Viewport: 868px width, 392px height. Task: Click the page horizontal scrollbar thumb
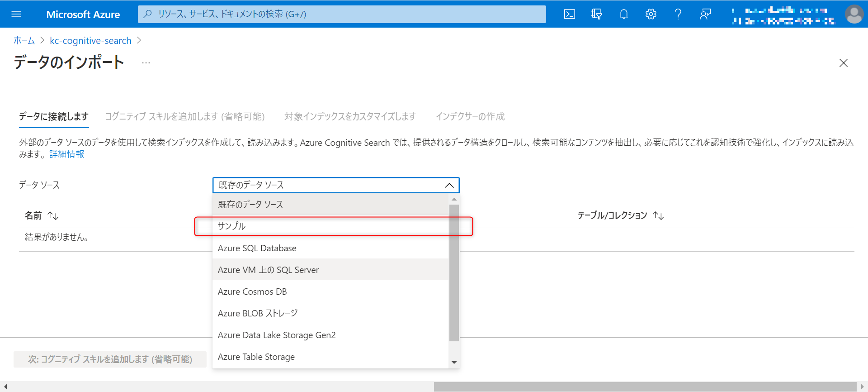coord(645,387)
